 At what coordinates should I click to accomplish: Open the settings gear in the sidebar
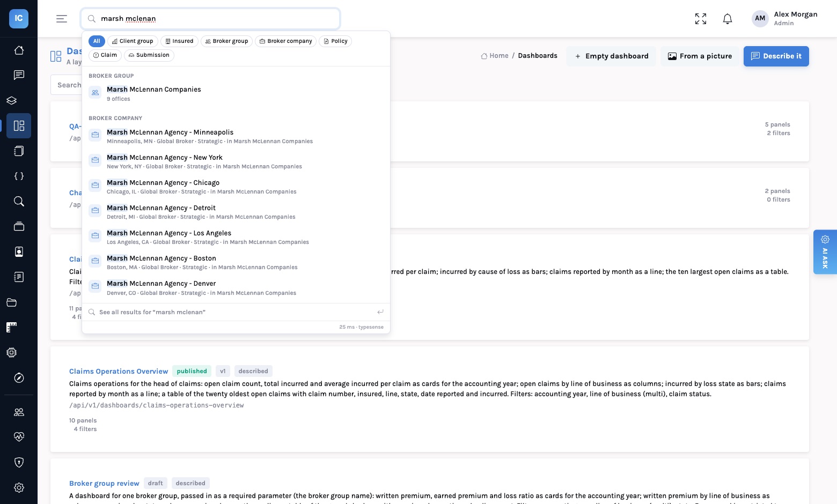pyautogui.click(x=19, y=487)
